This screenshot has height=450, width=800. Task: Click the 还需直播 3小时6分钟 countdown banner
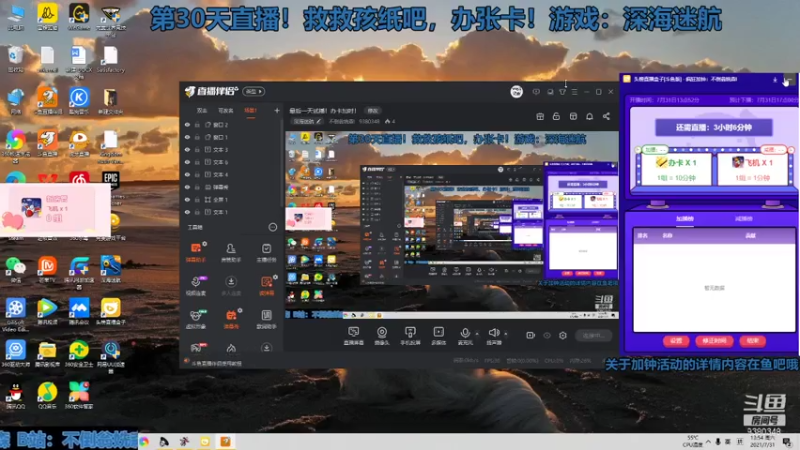coord(714,128)
